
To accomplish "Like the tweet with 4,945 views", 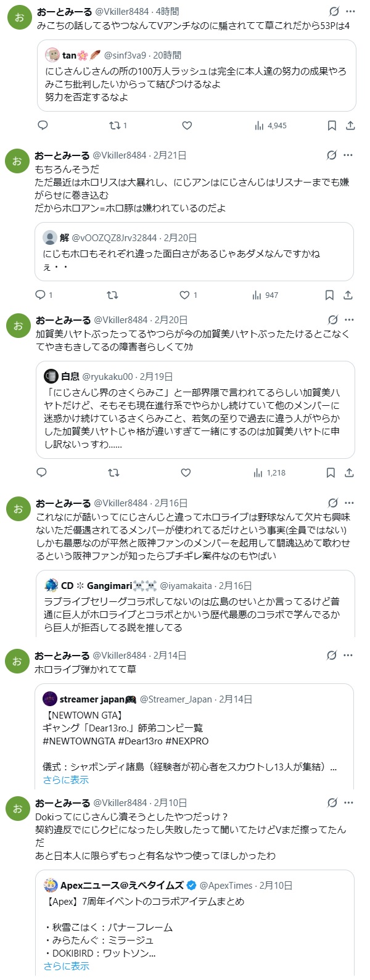I will tap(187, 125).
